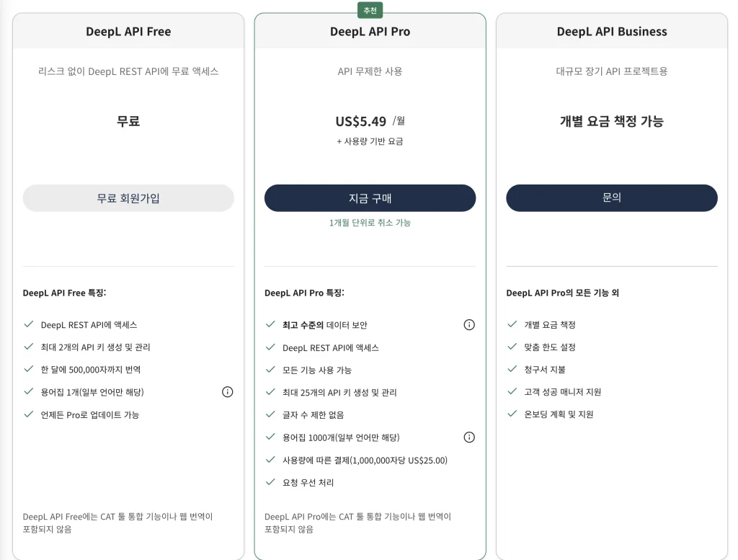The image size is (738, 560).
Task: Click info icon next to 용어집 1000개 feature
Action: [469, 437]
